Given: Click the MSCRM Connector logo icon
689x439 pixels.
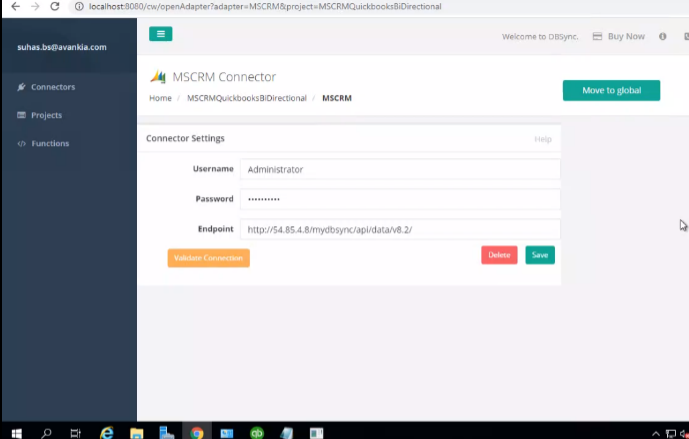Looking at the screenshot, I should click(x=158, y=77).
